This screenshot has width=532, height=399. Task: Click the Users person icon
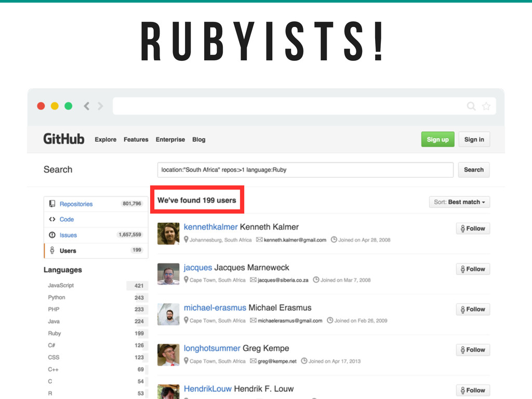pyautogui.click(x=52, y=250)
